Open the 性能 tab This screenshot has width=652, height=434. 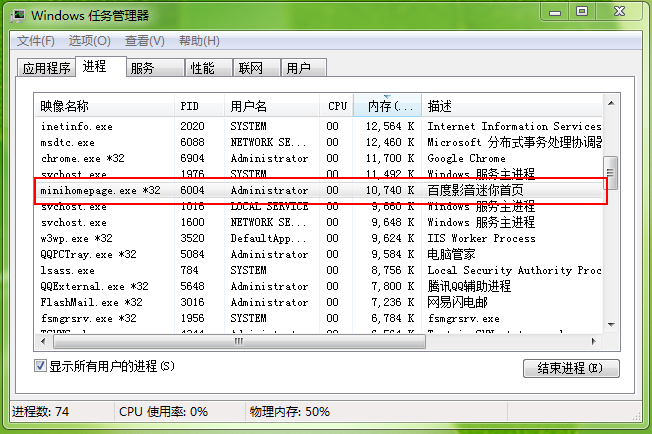tap(208, 68)
